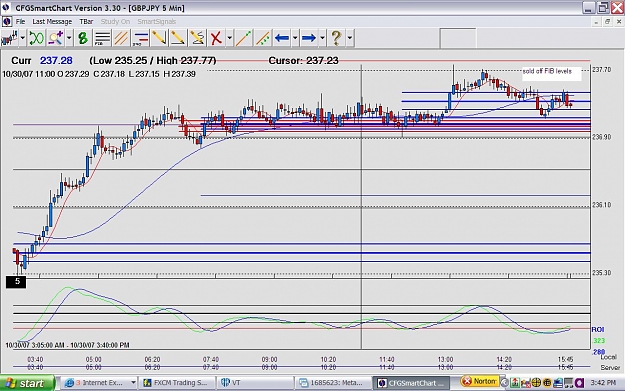Click the question mark help icon
The image size is (625, 391).
336,38
